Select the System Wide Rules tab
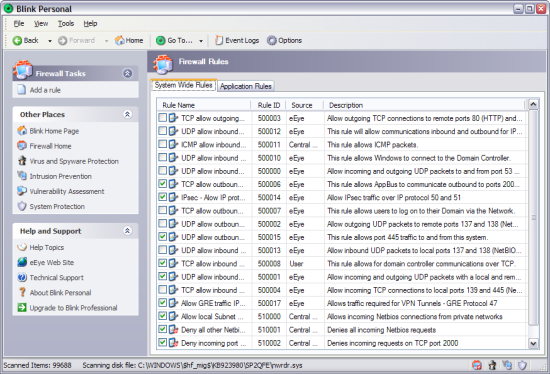The height and width of the screenshot is (374, 550). tap(183, 85)
